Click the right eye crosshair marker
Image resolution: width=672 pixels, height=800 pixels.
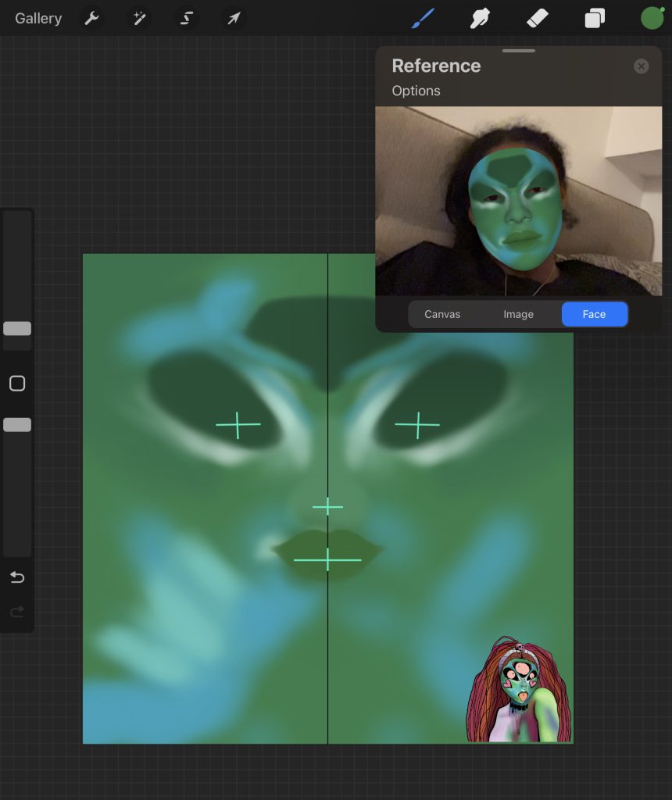coord(417,424)
